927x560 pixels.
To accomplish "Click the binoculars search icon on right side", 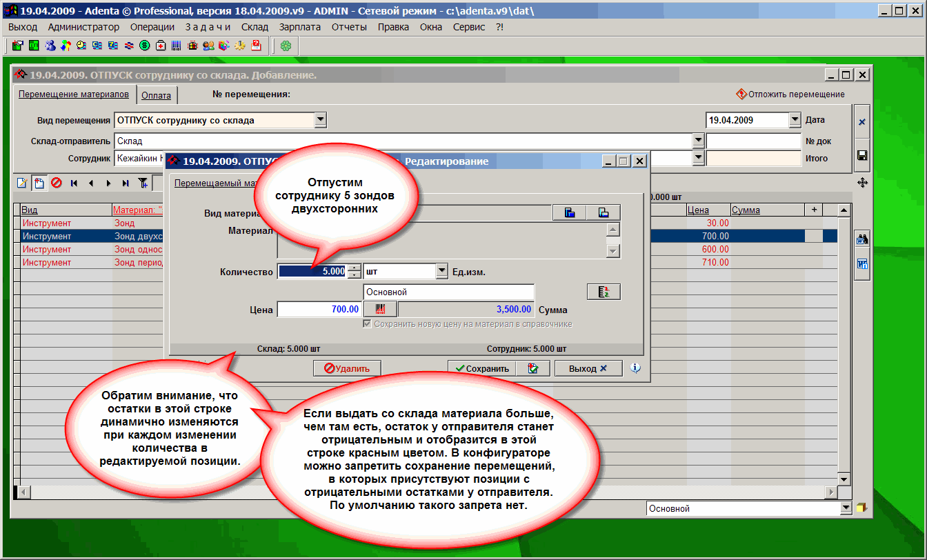I will [x=862, y=239].
